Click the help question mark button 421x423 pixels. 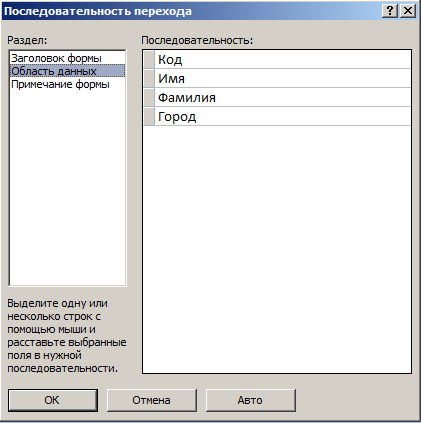pyautogui.click(x=390, y=11)
